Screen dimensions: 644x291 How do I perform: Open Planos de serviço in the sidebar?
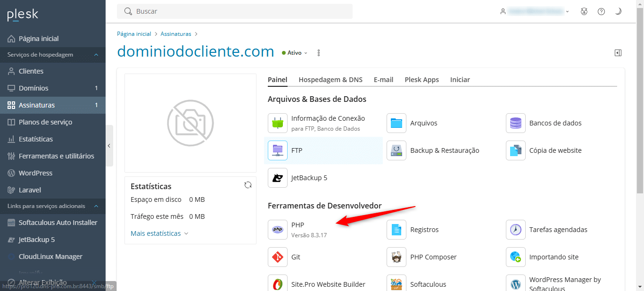pyautogui.click(x=53, y=122)
